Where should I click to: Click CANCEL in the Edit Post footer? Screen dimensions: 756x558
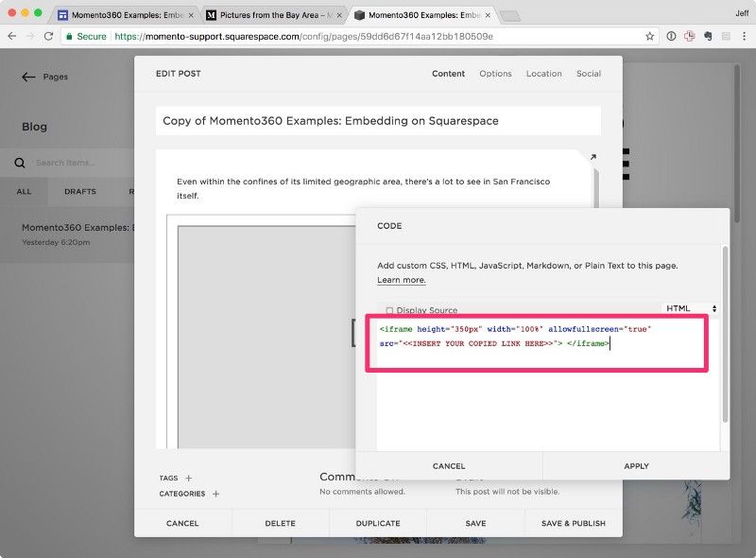click(182, 523)
